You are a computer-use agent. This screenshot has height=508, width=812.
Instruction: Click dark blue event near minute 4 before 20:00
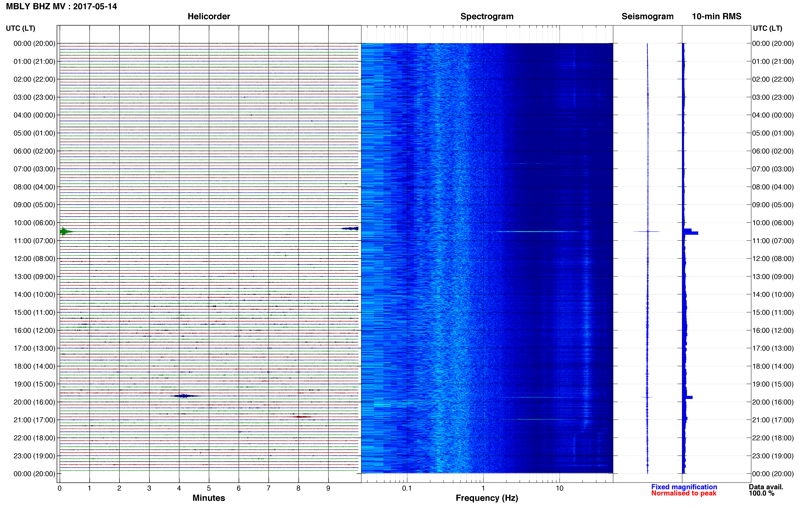coord(184,396)
